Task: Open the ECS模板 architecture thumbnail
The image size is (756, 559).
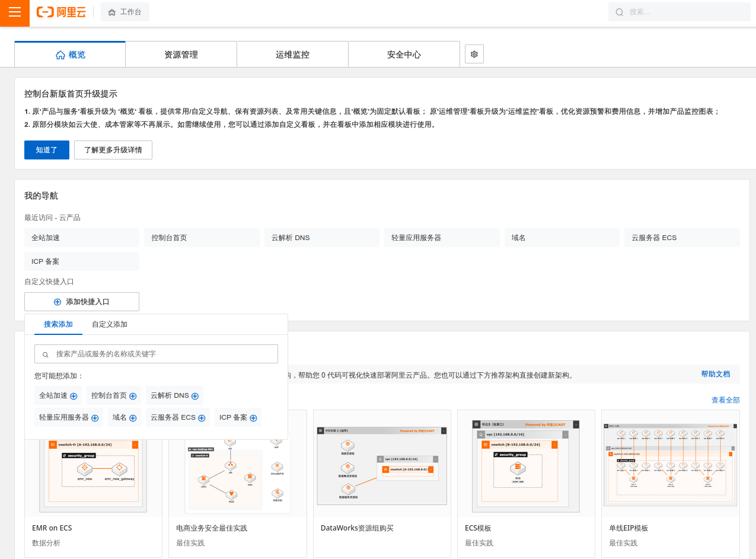Action: point(525,462)
